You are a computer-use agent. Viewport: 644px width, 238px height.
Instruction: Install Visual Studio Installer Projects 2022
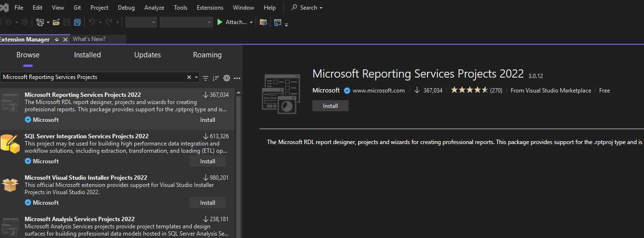click(207, 203)
